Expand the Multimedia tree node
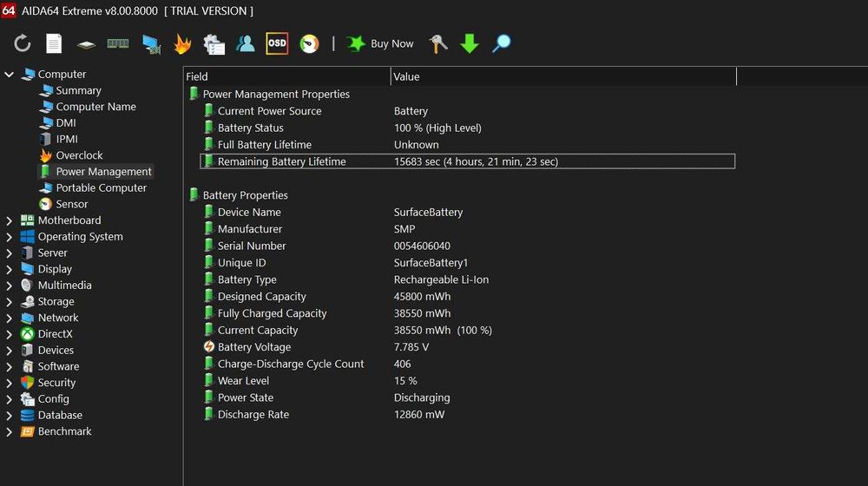This screenshot has height=486, width=868. pyautogui.click(x=9, y=286)
